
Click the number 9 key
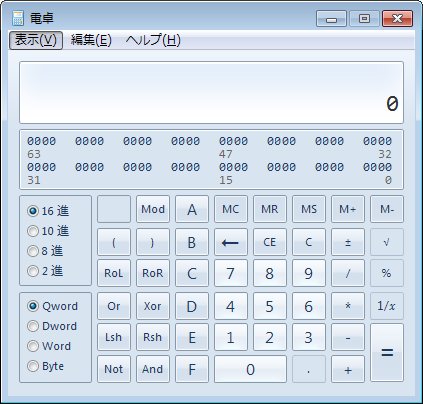click(x=309, y=273)
